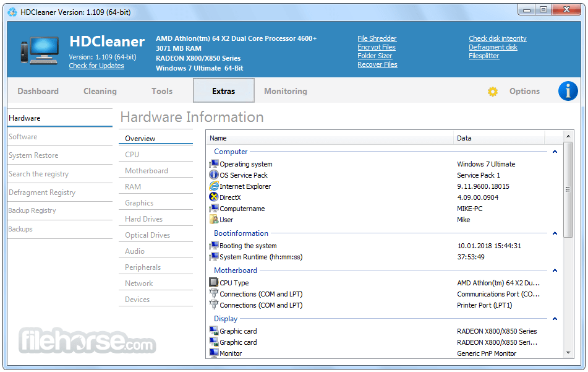The image size is (588, 372).
Task: Click the DirectX icon
Action: coord(214,197)
